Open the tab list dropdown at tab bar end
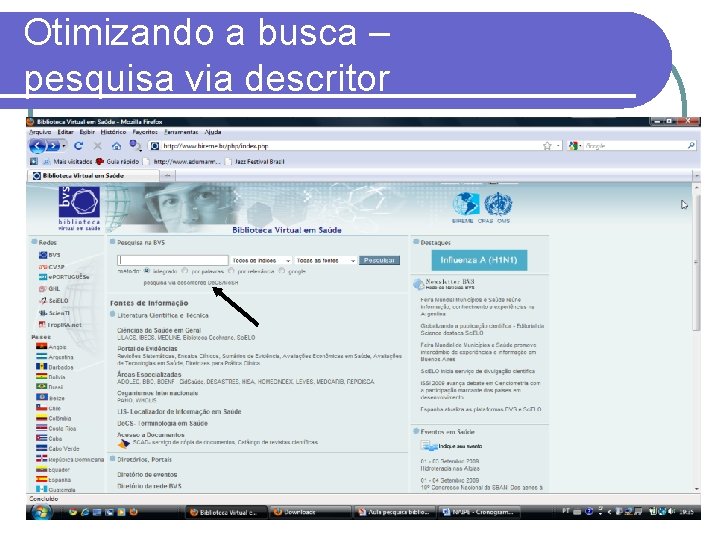720x540 pixels. point(697,176)
